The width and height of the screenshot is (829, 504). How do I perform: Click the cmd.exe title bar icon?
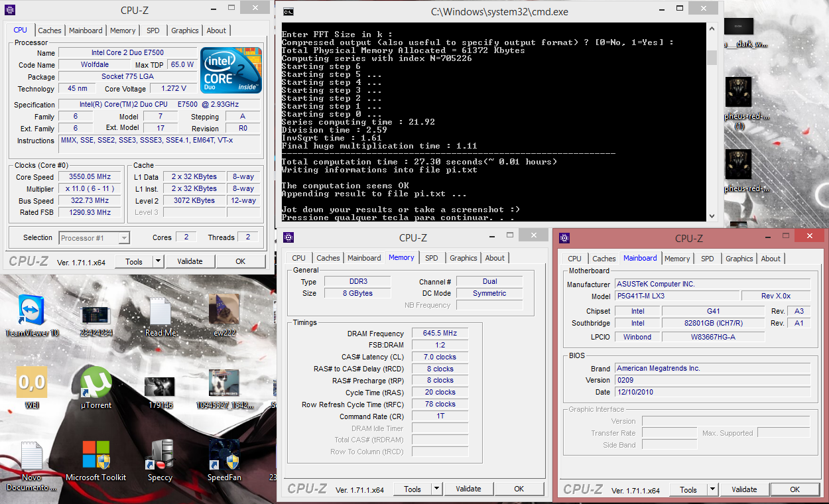[288, 11]
